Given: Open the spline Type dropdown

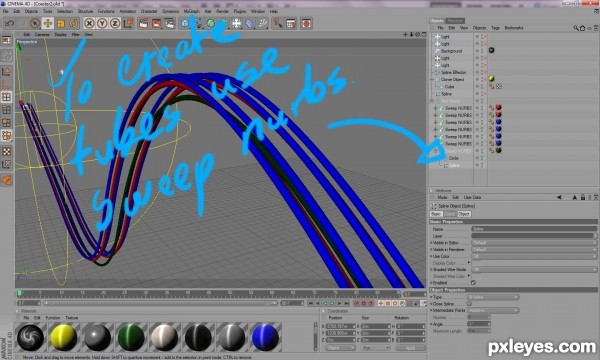Looking at the screenshot, I should click(493, 297).
